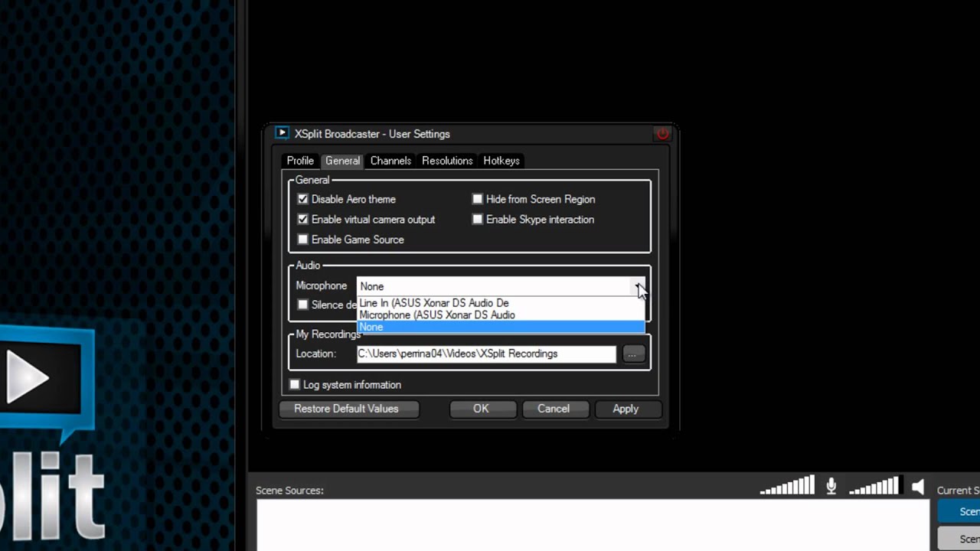Select the first Scene button in main window
Image resolution: width=980 pixels, height=551 pixels.
959,511
